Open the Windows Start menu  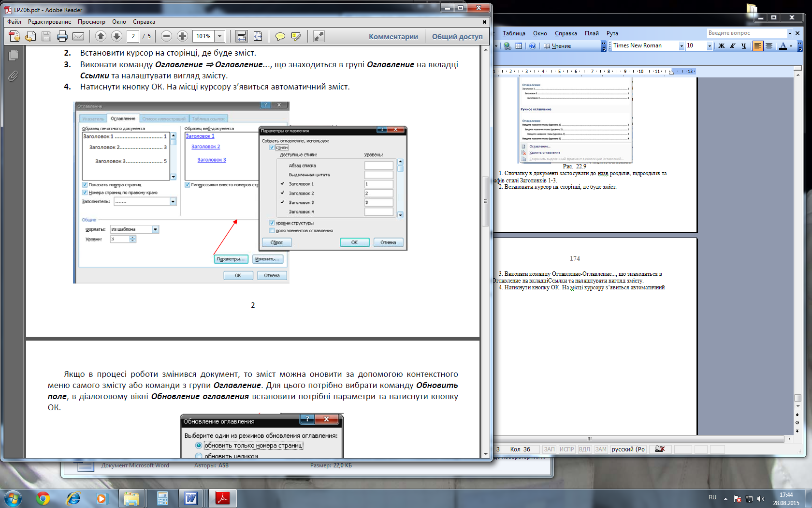[x=13, y=498]
